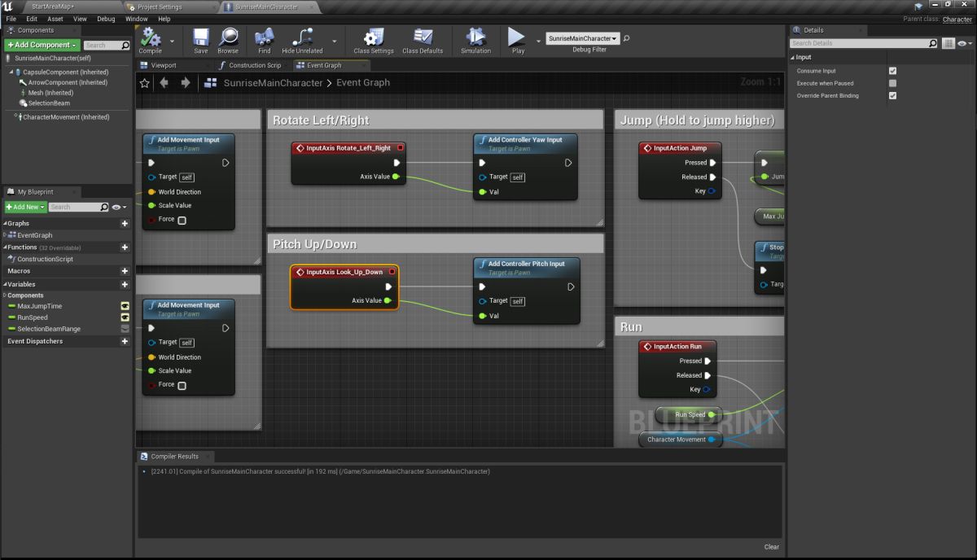Open the File menu
This screenshot has width=977, height=560.
tap(11, 19)
